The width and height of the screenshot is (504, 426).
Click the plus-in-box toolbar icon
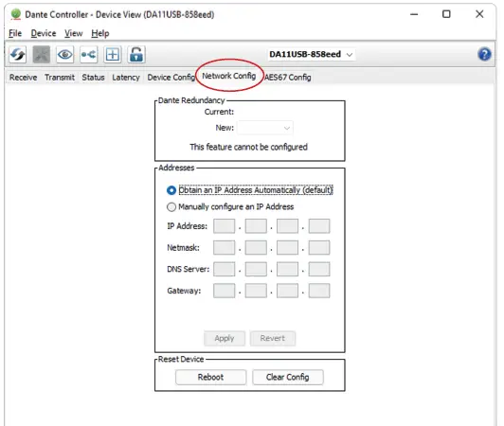tap(113, 54)
